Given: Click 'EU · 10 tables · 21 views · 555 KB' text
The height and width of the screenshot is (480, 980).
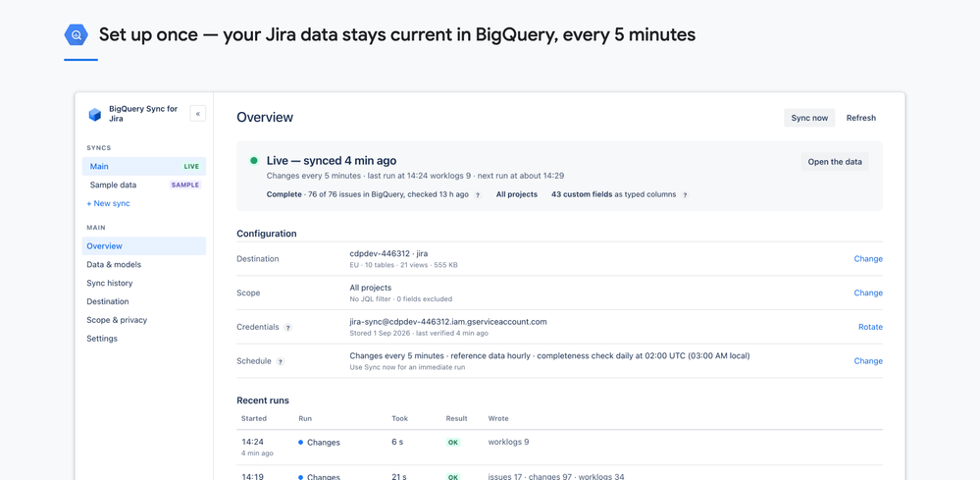Looking at the screenshot, I should [403, 265].
